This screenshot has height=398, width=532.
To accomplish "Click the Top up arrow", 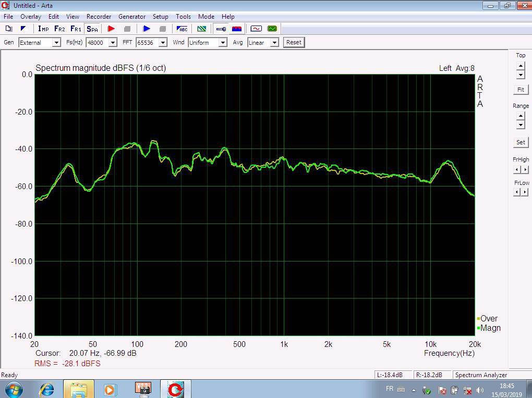I will tap(521, 66).
